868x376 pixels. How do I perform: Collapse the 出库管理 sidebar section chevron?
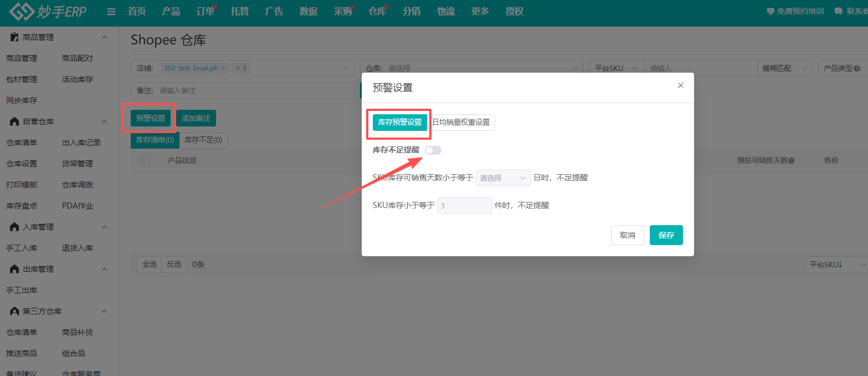[104, 269]
